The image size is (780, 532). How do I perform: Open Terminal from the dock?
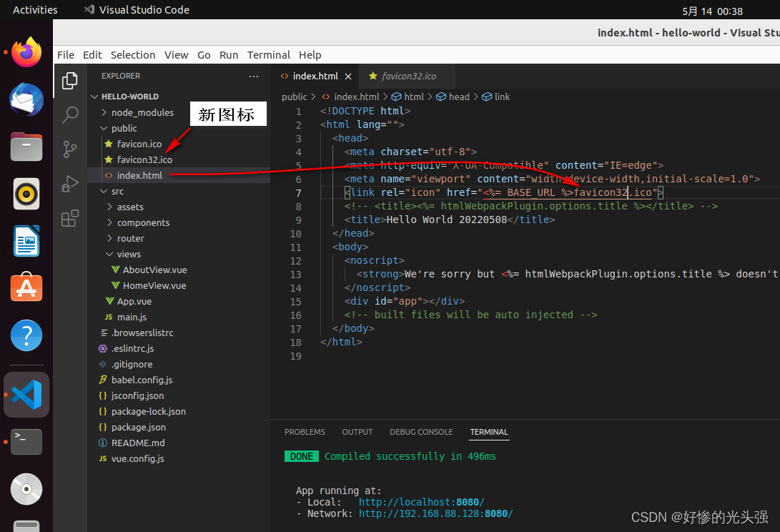(26, 442)
